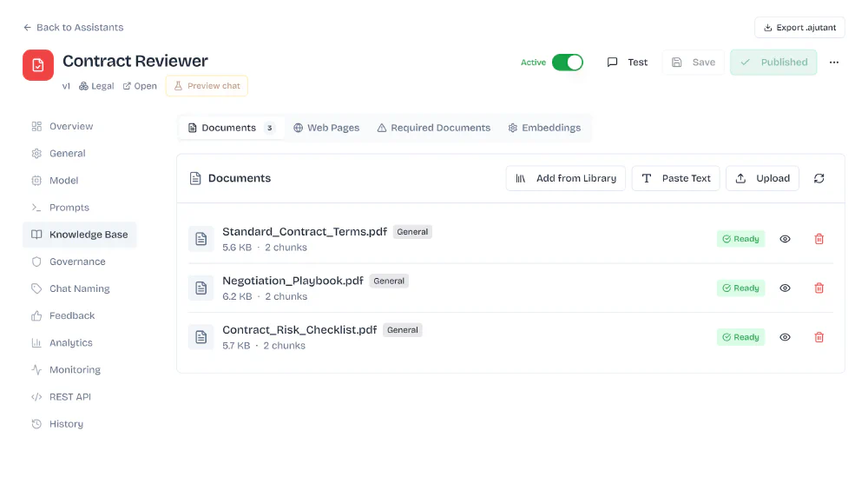Go to Overview in the sidebar
Viewport: 868px width, 477px height.
coord(80,126)
